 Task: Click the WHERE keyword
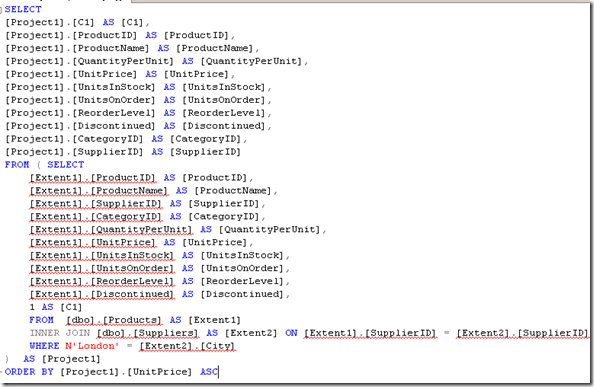44,346
